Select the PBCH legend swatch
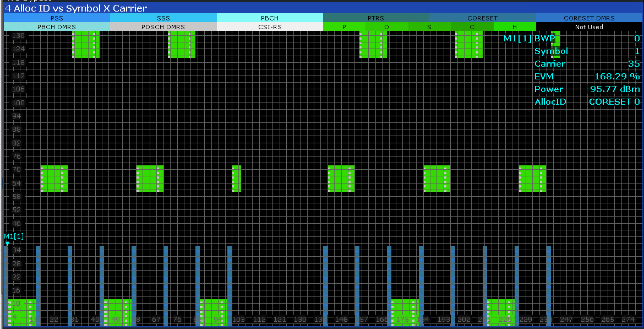This screenshot has height=329, width=644. [270, 18]
